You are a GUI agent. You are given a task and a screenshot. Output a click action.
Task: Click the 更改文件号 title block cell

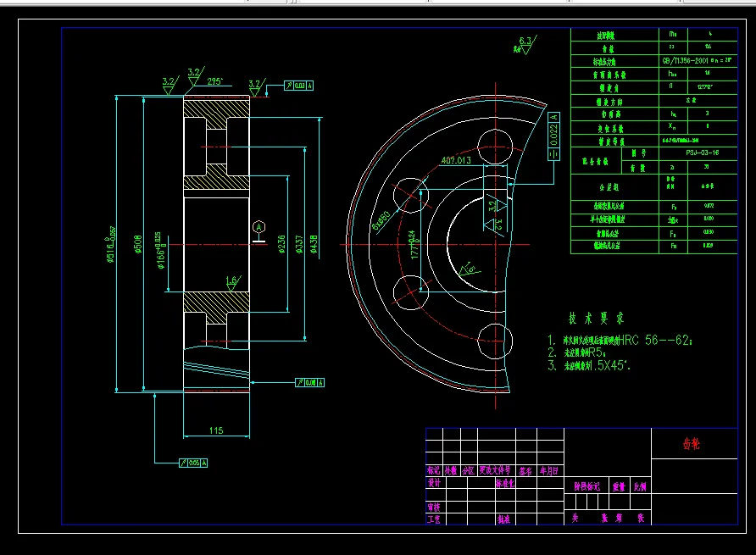click(x=497, y=470)
